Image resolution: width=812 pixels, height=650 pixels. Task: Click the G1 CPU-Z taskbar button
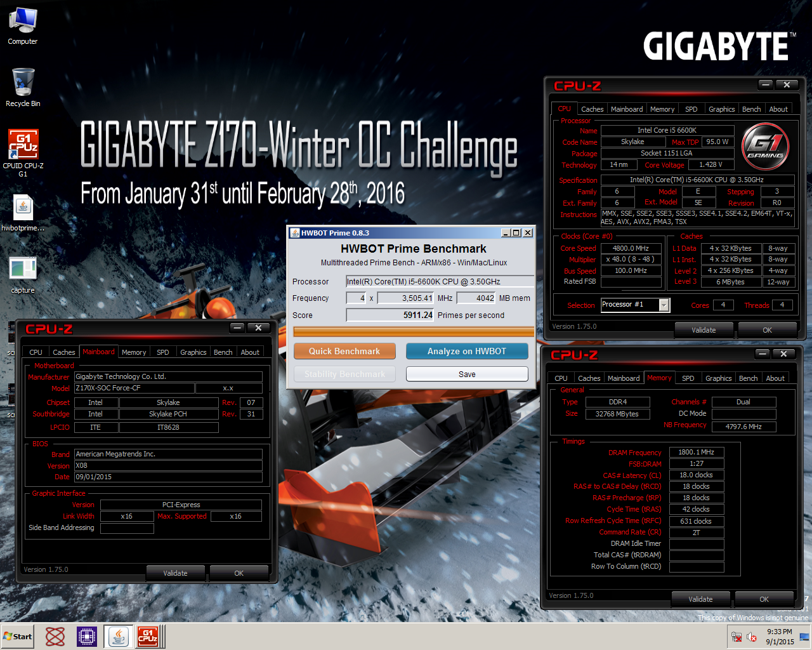[x=148, y=637]
